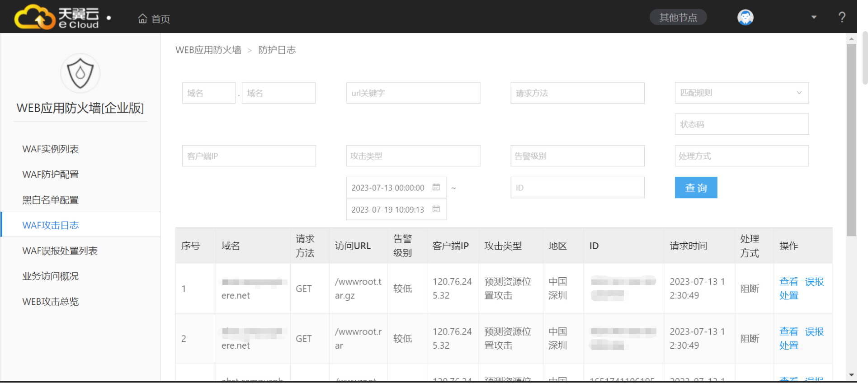Image resolution: width=868 pixels, height=388 pixels.
Task: Click the home icon labeled 首页
Action: (143, 19)
